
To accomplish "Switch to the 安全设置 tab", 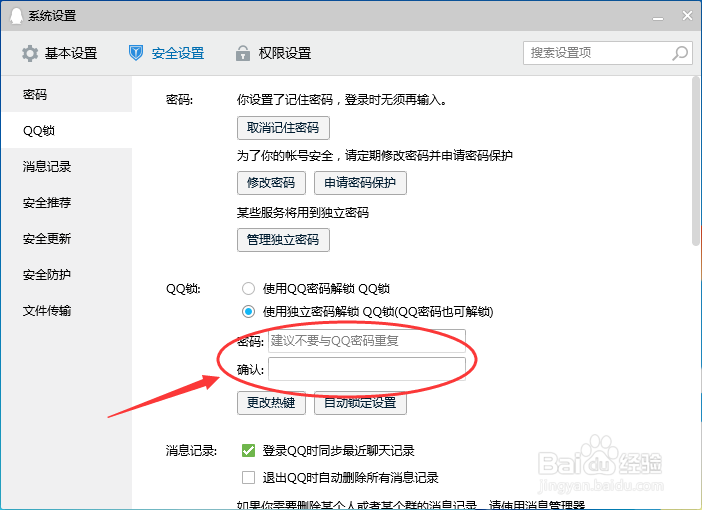I will point(167,53).
